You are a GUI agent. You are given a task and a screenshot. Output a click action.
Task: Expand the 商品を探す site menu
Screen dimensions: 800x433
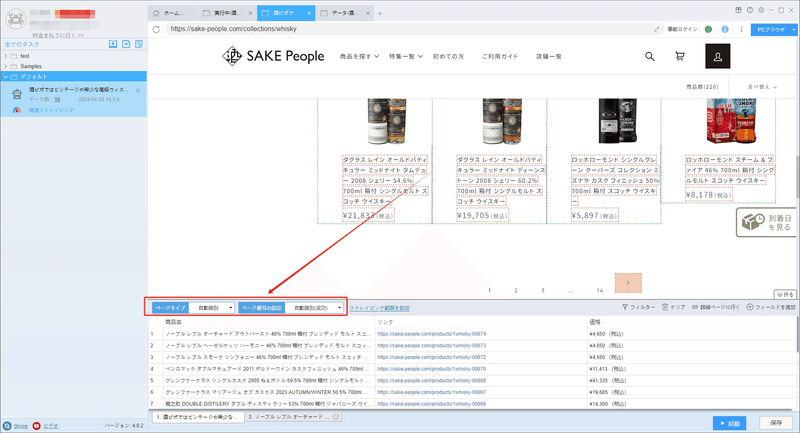point(359,57)
